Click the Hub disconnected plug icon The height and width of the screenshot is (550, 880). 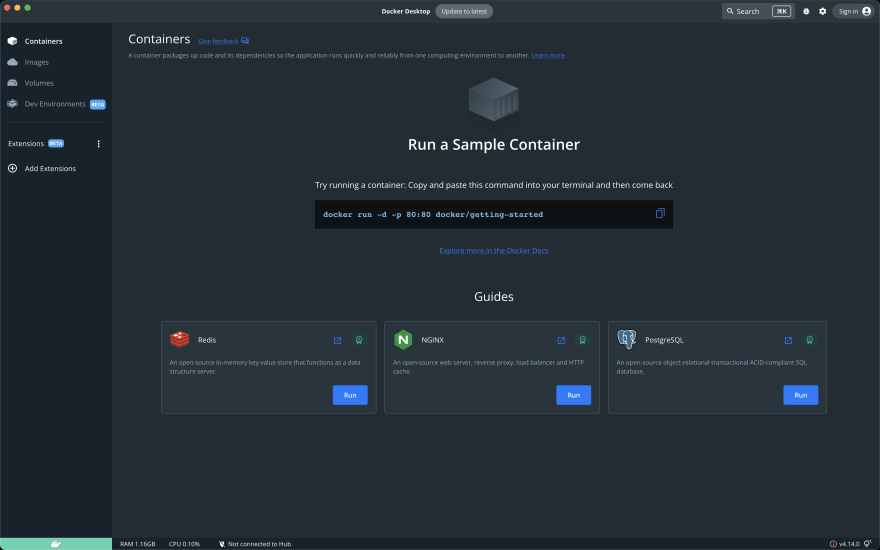pos(222,544)
